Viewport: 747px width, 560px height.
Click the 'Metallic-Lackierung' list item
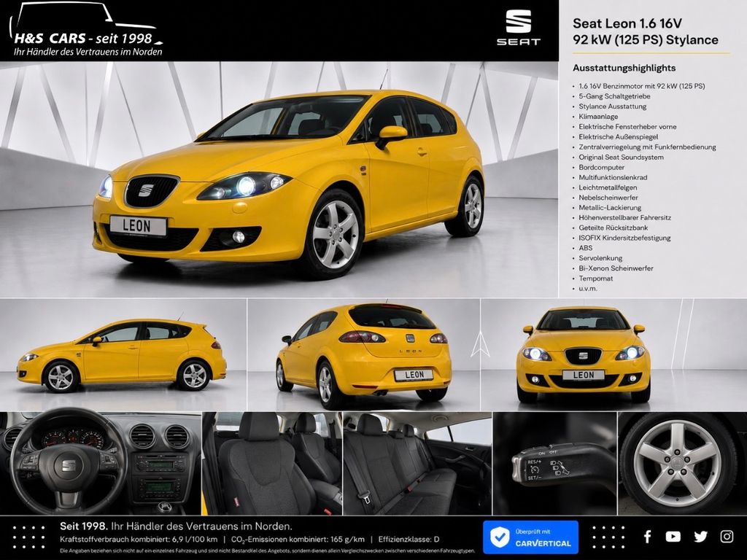point(610,208)
